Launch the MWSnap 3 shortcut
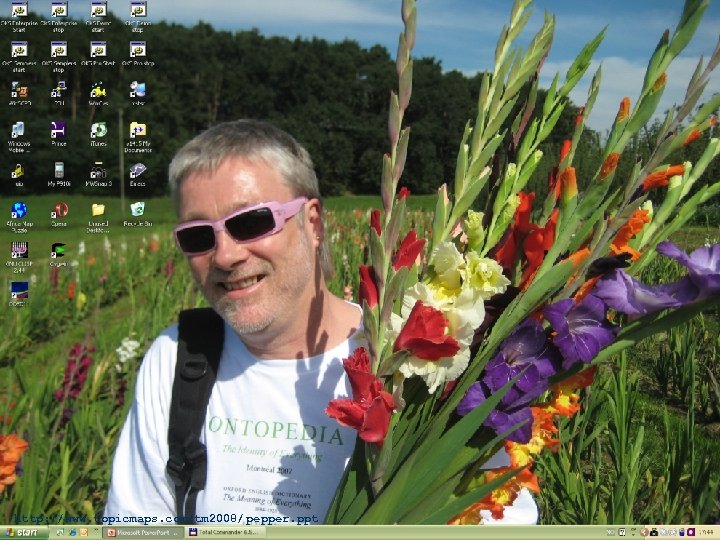720x540 pixels. click(98, 174)
